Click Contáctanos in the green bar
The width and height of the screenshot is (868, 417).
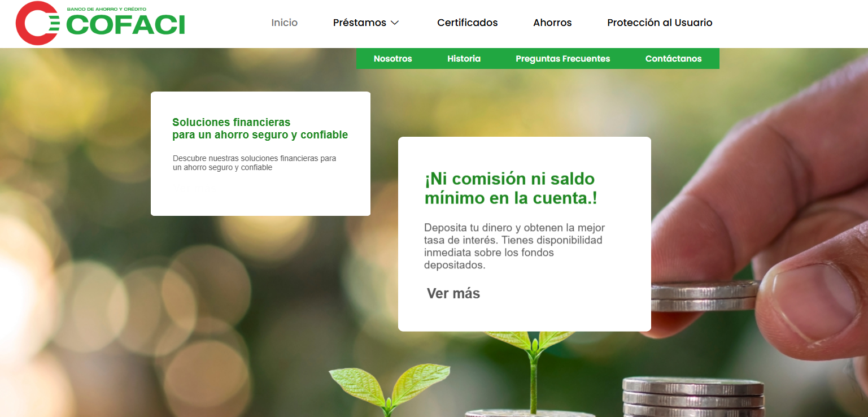(x=673, y=59)
